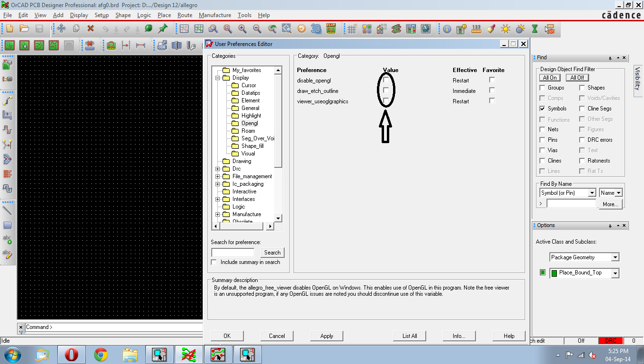This screenshot has width=644, height=364.
Task: Uncheck Symbols in the Find filter
Action: [x=543, y=109]
